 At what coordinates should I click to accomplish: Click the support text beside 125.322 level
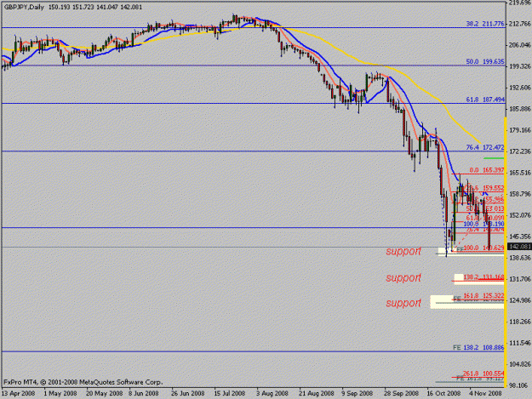click(403, 303)
